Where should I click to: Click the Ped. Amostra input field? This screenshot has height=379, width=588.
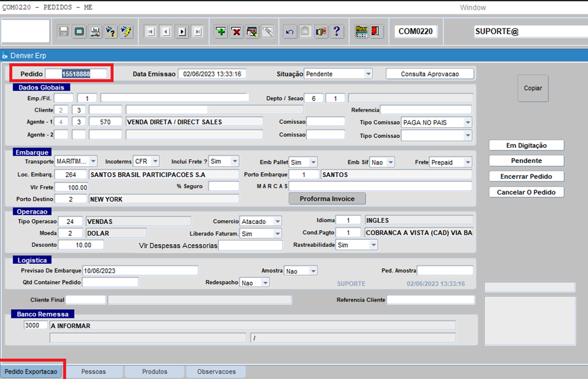tap(445, 271)
